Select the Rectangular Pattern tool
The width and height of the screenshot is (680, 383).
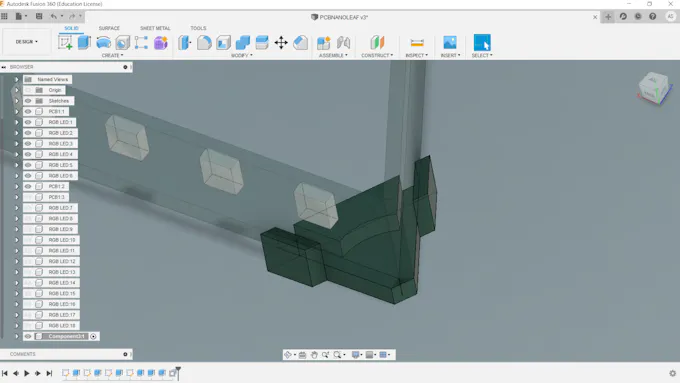[x=141, y=43]
